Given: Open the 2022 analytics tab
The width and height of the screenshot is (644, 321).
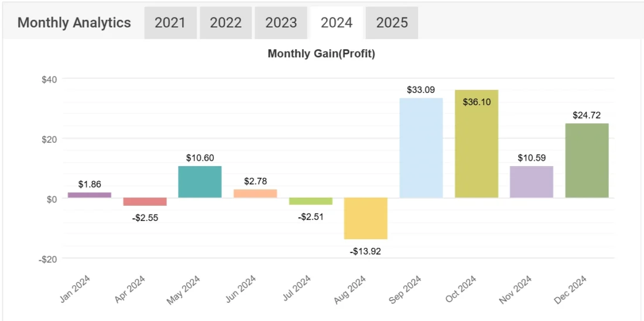Looking at the screenshot, I should tap(225, 23).
